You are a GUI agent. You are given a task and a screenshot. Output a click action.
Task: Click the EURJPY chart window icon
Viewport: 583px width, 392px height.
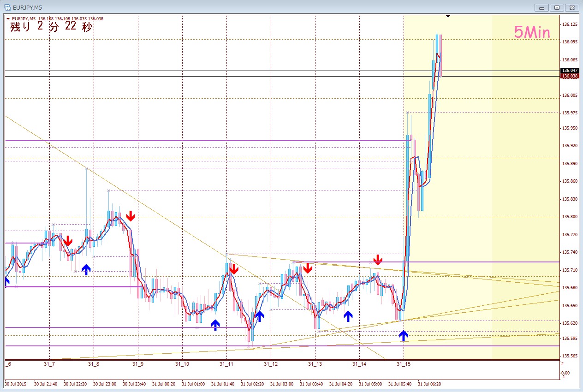pos(7,7)
